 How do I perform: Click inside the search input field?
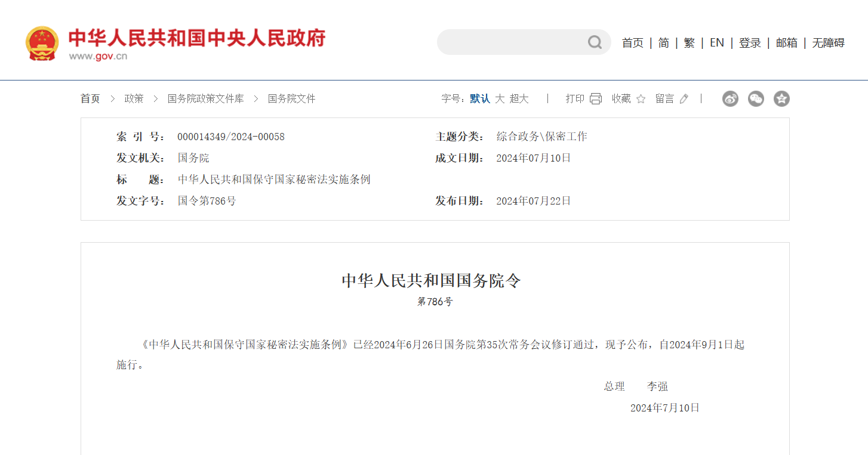click(x=510, y=42)
